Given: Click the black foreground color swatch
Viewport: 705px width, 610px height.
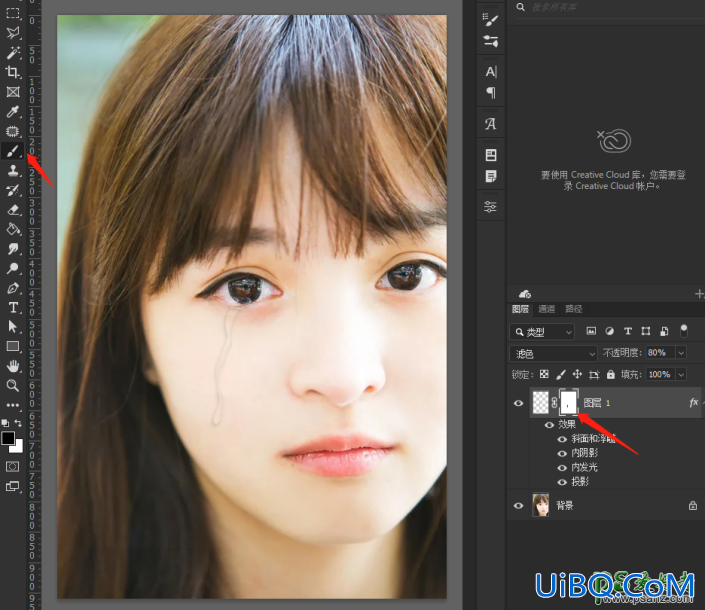Looking at the screenshot, I should (8, 438).
